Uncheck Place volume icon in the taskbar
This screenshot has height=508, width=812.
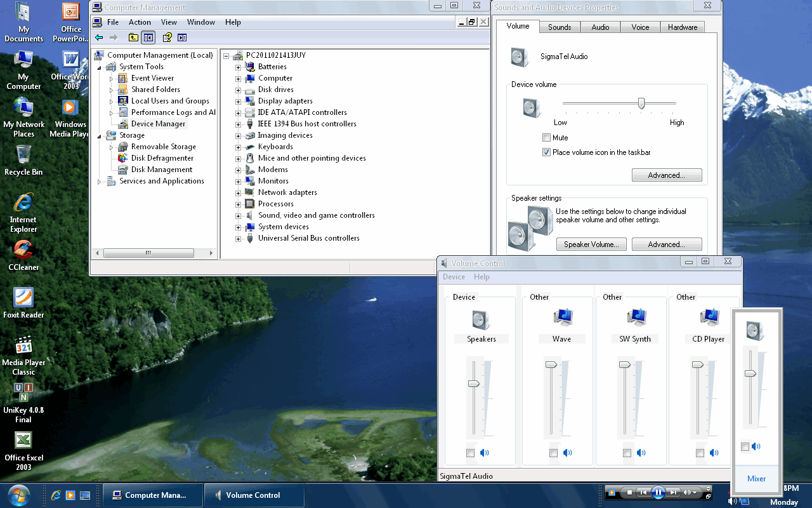[546, 152]
